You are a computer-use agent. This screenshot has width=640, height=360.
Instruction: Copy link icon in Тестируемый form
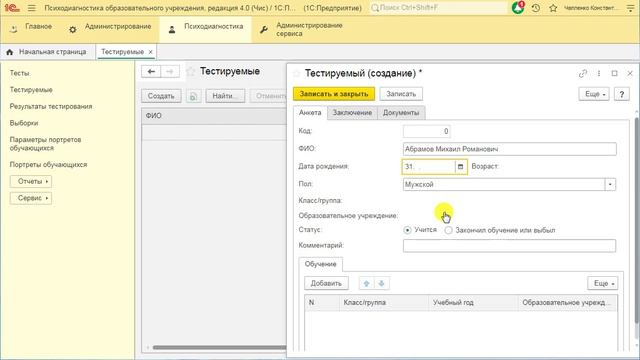(582, 73)
